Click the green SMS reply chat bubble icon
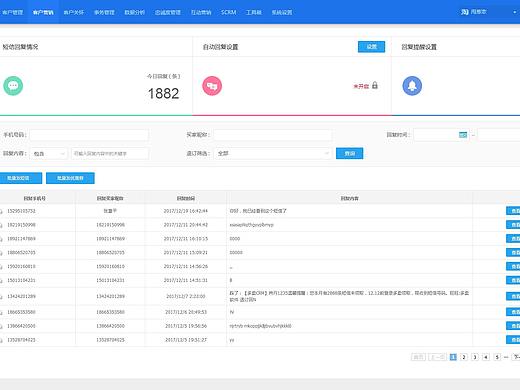Screen dimensions: 520x390 coord(13,86)
